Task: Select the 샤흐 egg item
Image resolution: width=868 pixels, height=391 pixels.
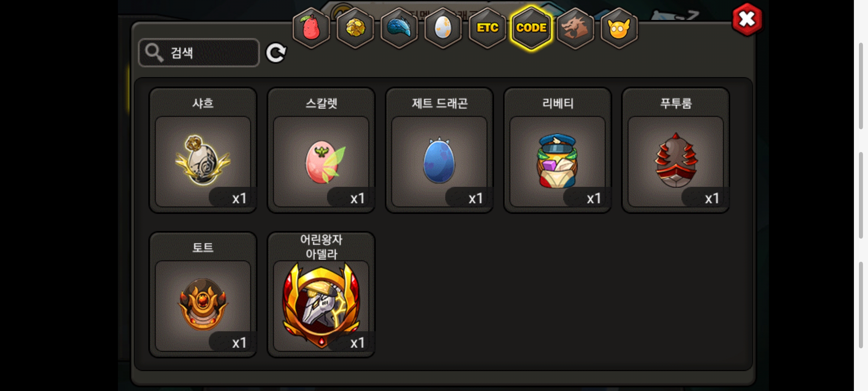Action: (203, 150)
